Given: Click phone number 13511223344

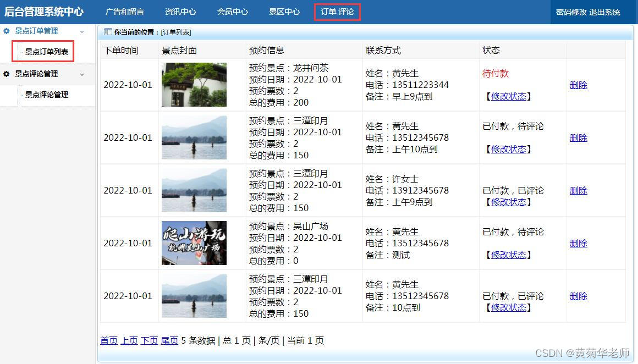Looking at the screenshot, I should [420, 85].
